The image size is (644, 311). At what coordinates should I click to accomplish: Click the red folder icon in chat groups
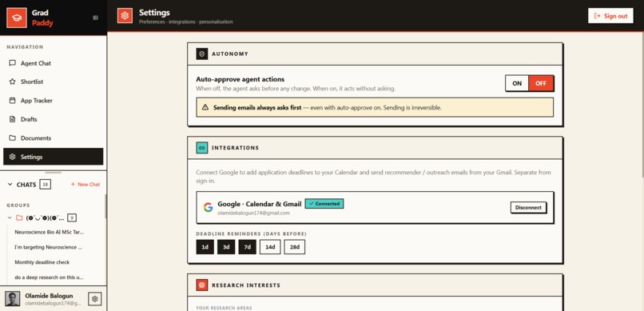coord(19,217)
